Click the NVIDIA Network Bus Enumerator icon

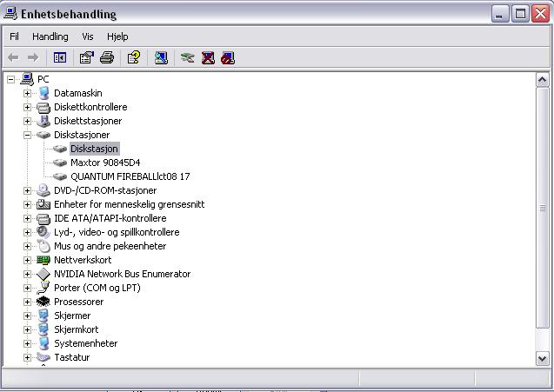point(43,274)
